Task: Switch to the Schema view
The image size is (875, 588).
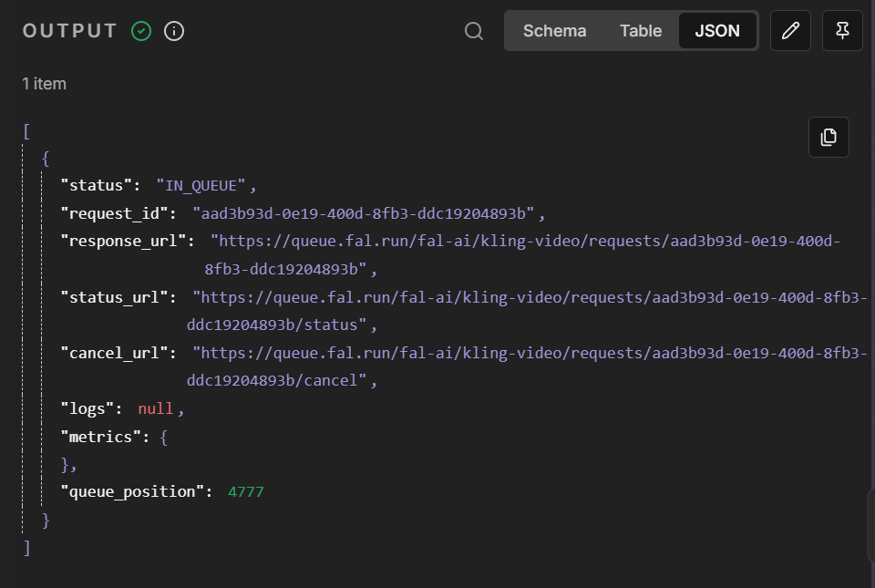Action: coord(554,31)
